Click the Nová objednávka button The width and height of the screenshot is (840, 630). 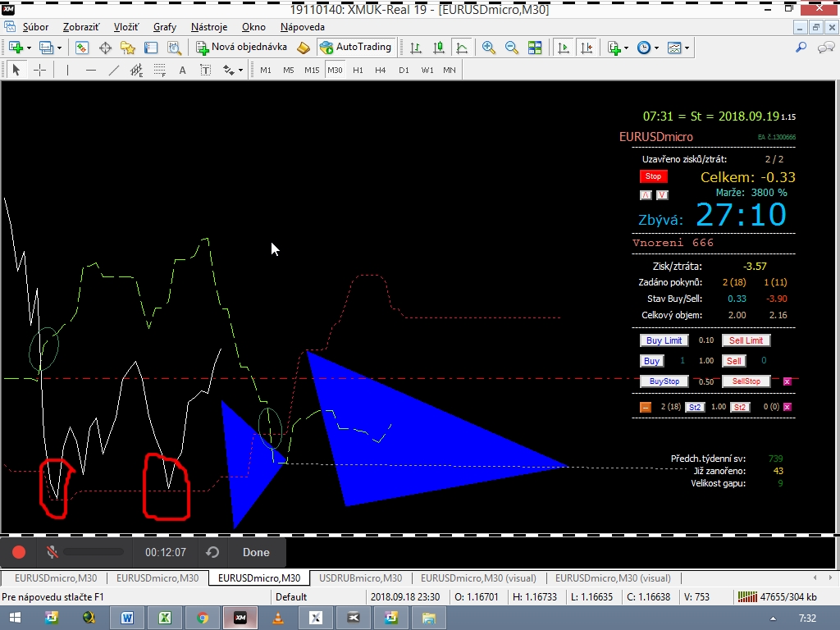pyautogui.click(x=242, y=47)
